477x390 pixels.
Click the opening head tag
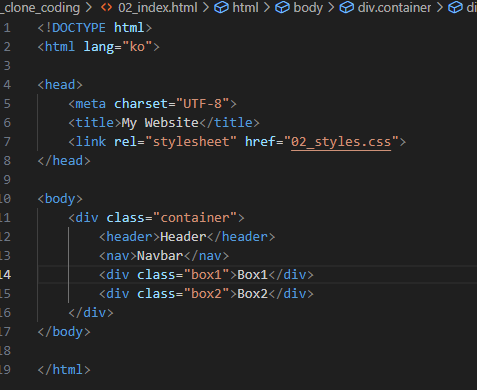tap(60, 85)
